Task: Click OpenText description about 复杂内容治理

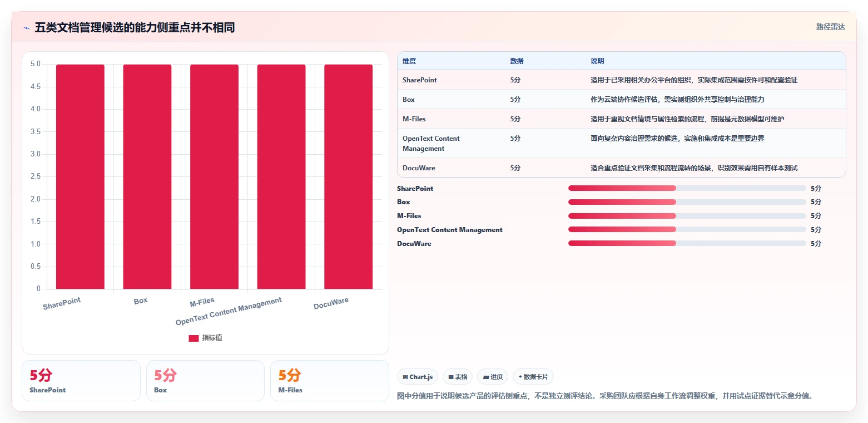Action: click(x=677, y=139)
